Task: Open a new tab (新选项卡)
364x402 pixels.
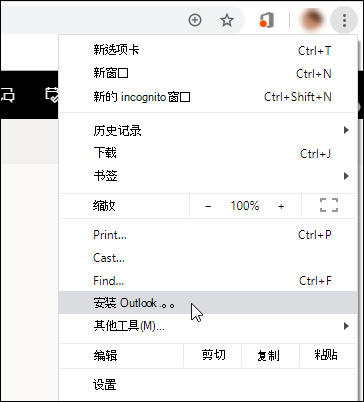Action: 208,51
